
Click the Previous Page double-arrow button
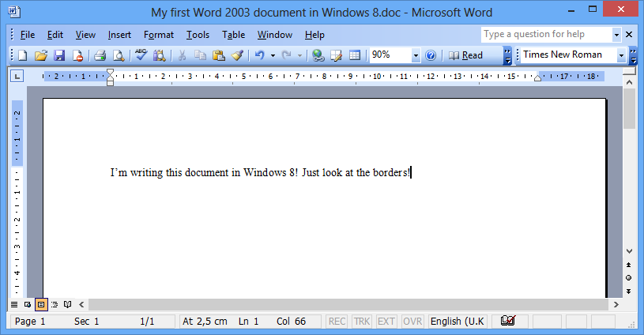coord(628,265)
